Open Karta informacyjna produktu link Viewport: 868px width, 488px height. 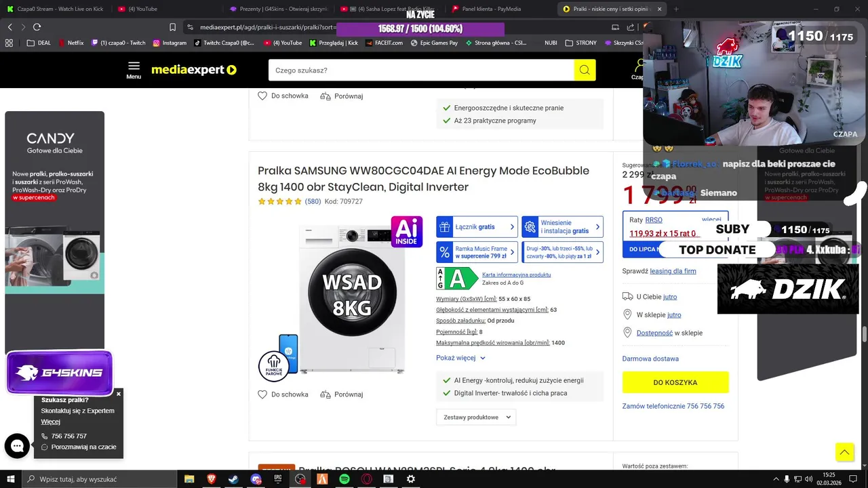(516, 274)
